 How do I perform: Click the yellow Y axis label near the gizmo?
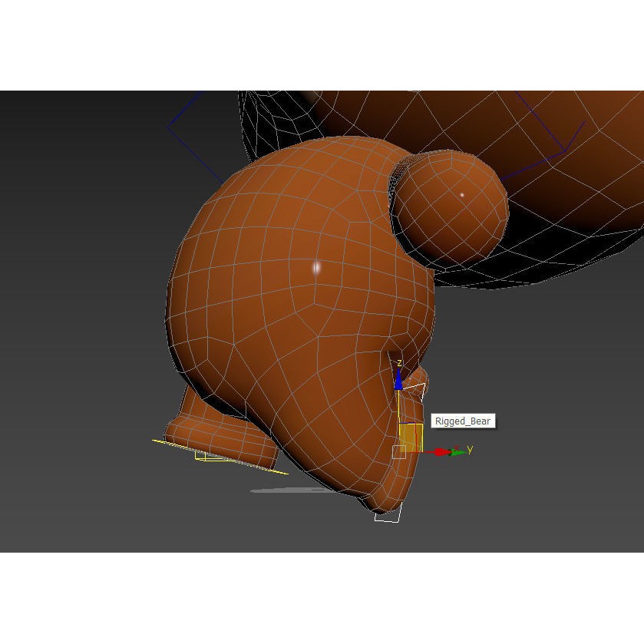(x=468, y=449)
